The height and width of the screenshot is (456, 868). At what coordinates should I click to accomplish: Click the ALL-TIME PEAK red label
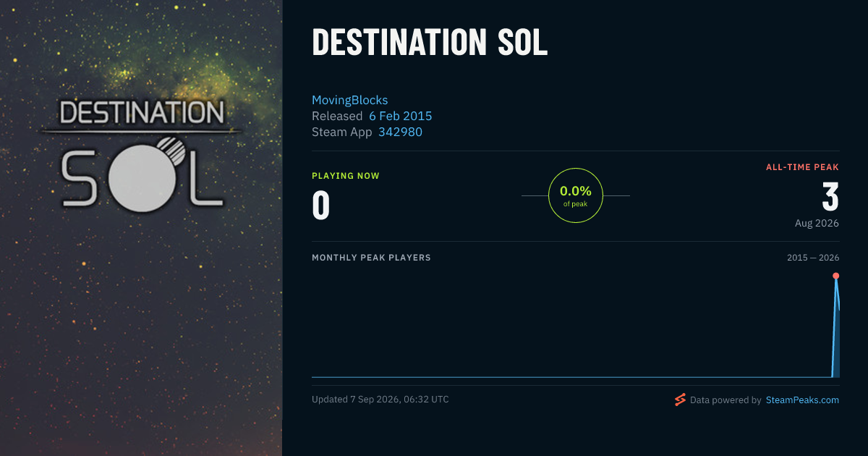pos(802,167)
